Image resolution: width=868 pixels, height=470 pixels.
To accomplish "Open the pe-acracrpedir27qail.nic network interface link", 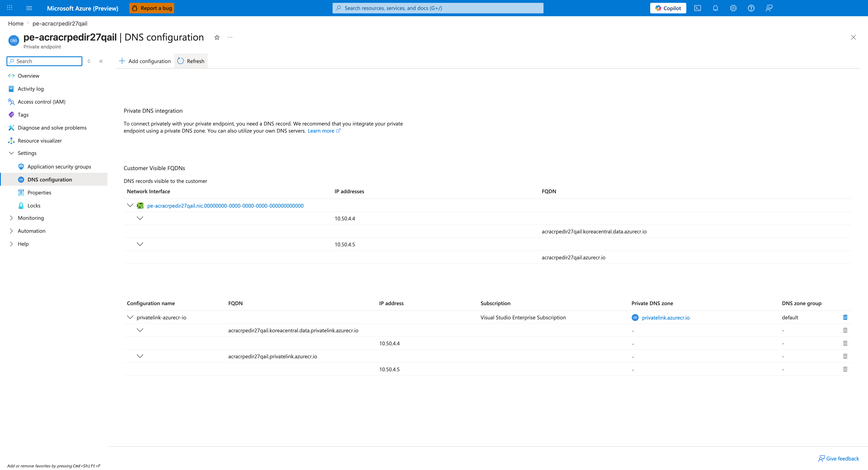I will click(225, 206).
